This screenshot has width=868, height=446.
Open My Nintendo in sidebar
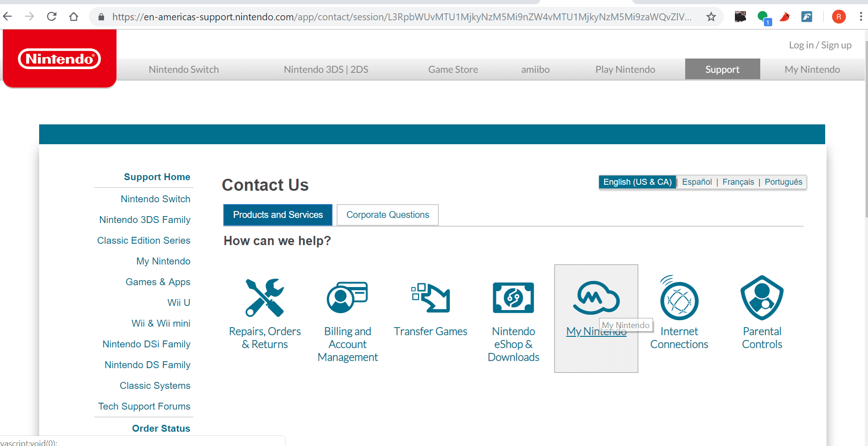point(163,261)
